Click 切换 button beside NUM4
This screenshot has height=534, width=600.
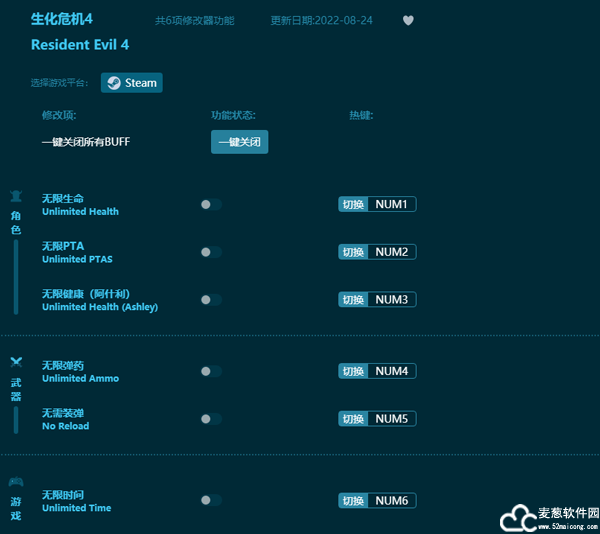pos(353,371)
